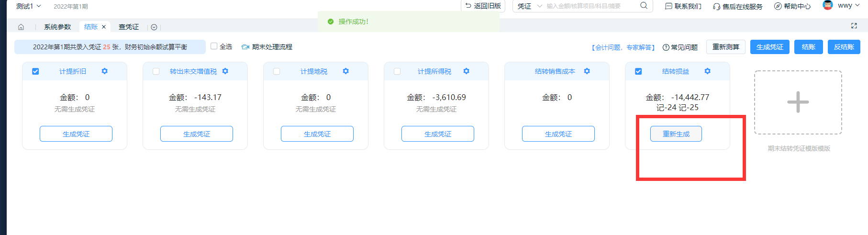Open settings gear for 转出未交增值税 card
This screenshot has width=868, height=235.
(x=225, y=71)
